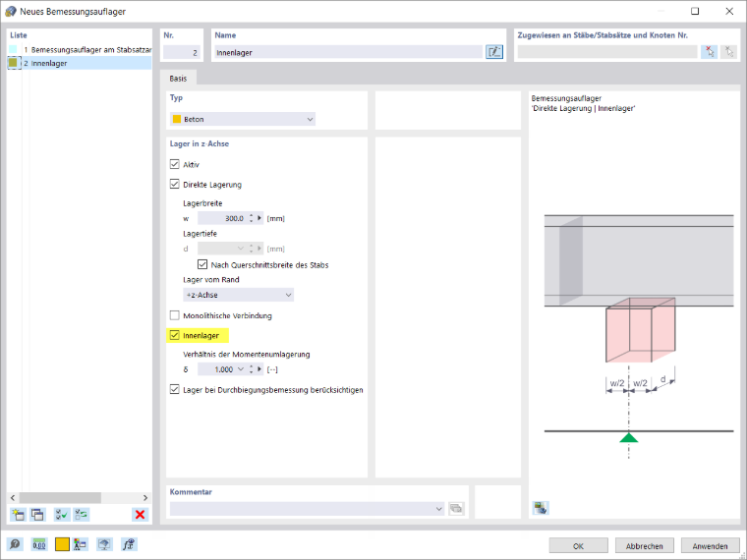Click the select all list items icon
Image resolution: width=747 pixels, height=560 pixels.
(62, 514)
